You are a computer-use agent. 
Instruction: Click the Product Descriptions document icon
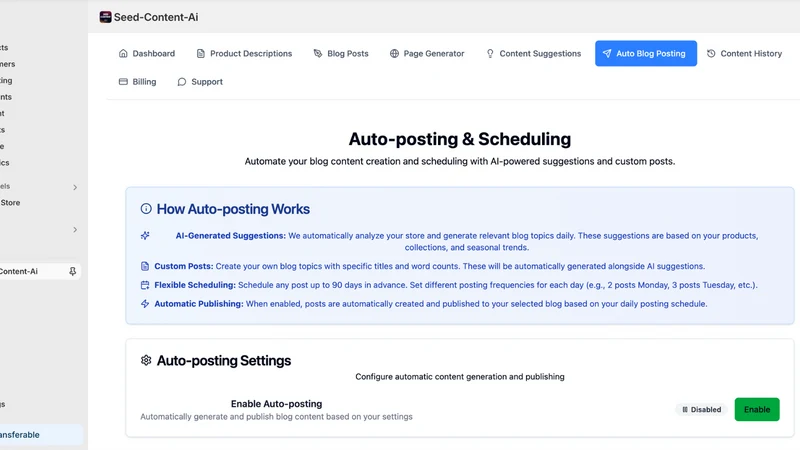[x=201, y=53]
